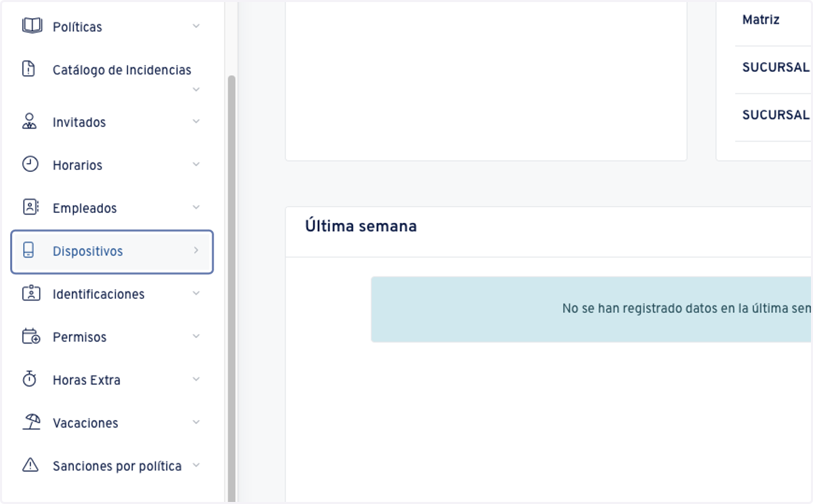Expand the Identificaciones chevron
Image resolution: width=813 pixels, height=504 pixels.
coord(196,293)
